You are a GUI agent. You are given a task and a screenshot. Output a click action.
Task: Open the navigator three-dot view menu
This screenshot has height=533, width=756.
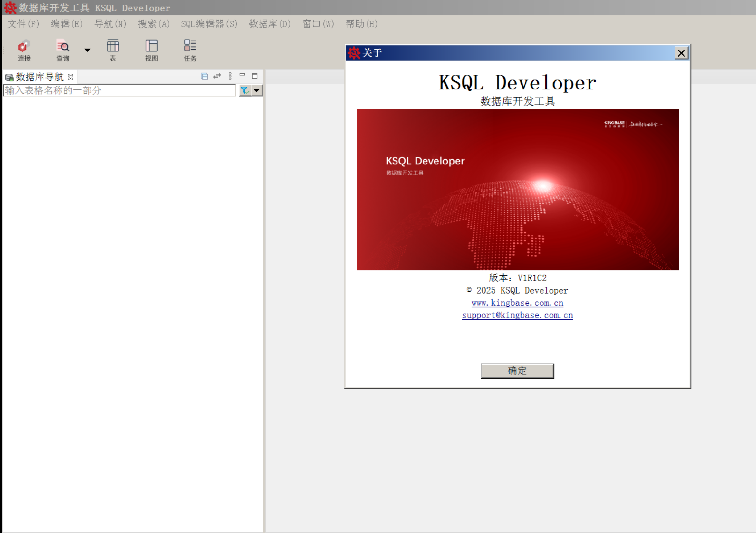tap(230, 76)
